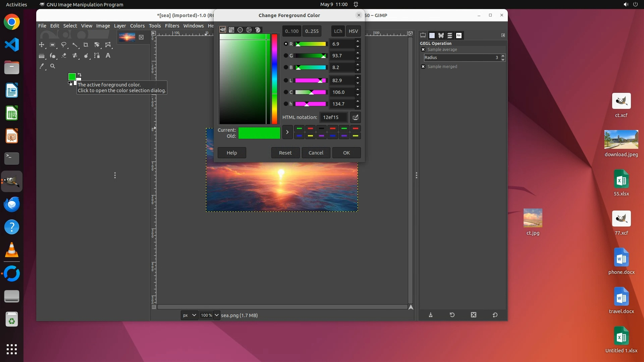Open the 100% zoom dropdown
Viewport: 644px width, 362px height.
point(217,315)
